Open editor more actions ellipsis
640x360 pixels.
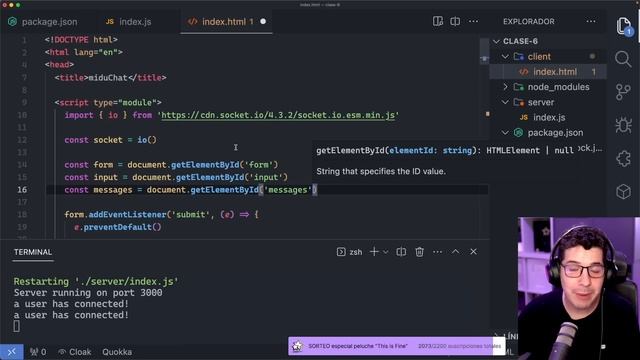pos(473,21)
